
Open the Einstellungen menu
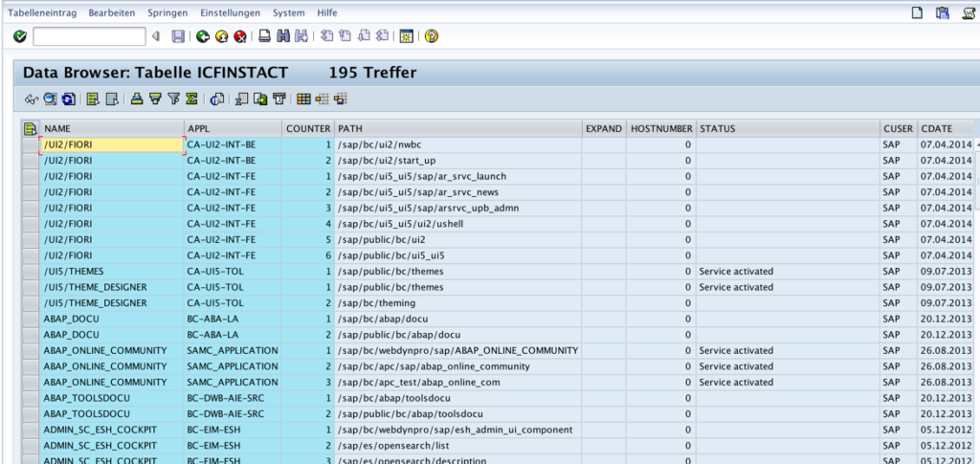click(230, 12)
